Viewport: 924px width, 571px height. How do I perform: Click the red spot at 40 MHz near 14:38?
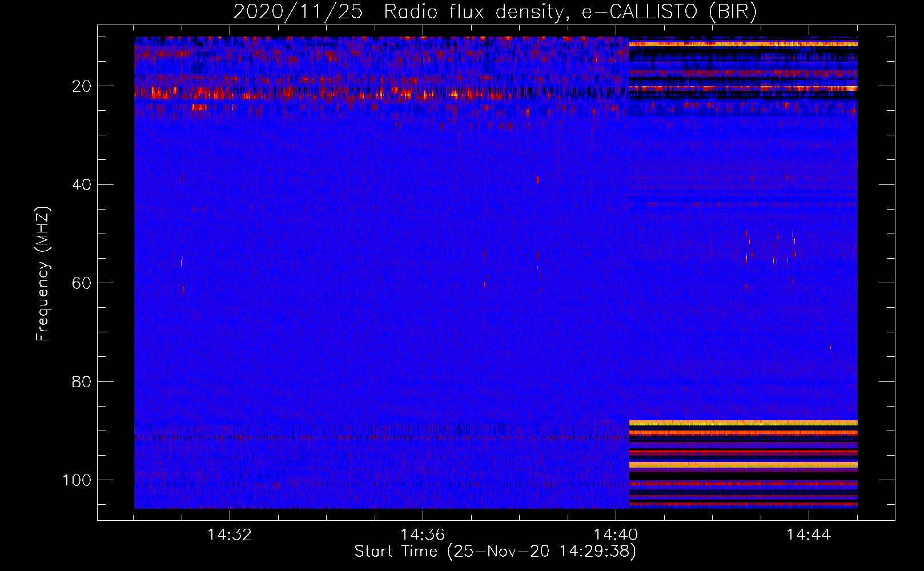click(x=537, y=180)
